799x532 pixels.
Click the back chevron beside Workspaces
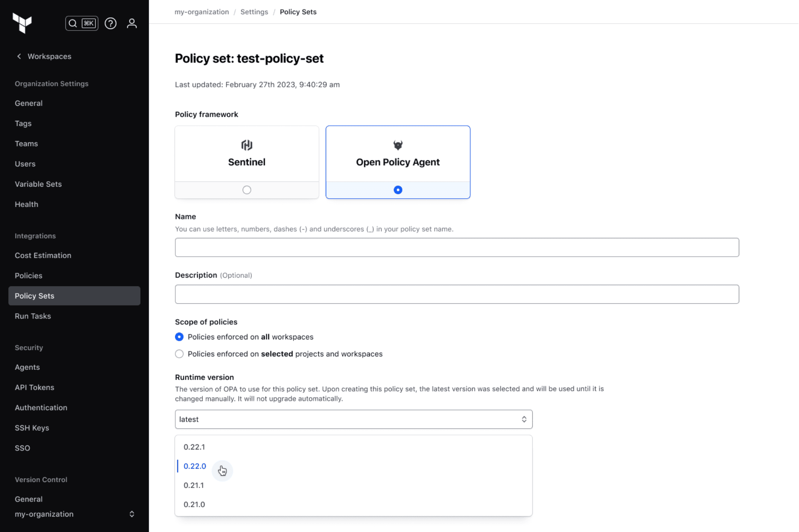coord(19,56)
